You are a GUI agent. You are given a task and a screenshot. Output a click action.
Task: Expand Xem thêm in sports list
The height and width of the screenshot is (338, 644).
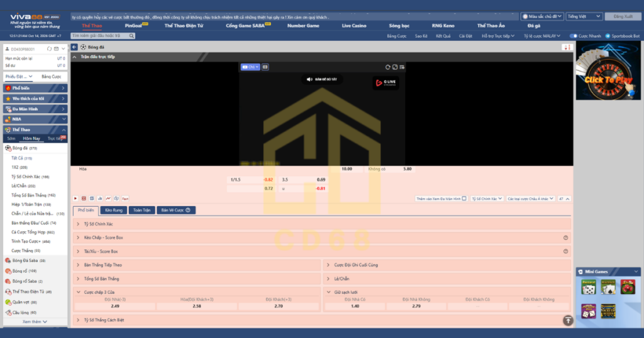click(35, 322)
